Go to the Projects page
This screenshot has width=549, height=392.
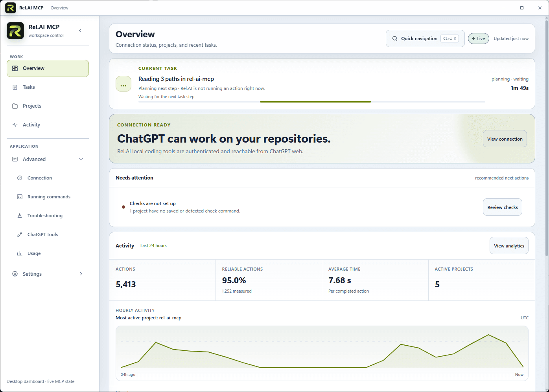click(x=48, y=106)
